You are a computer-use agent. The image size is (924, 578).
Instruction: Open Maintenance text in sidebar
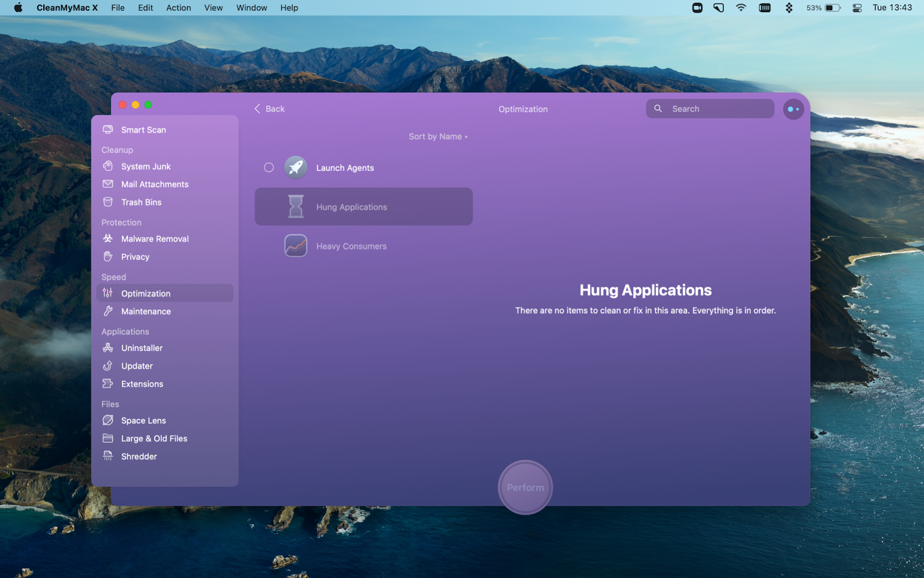pos(146,312)
